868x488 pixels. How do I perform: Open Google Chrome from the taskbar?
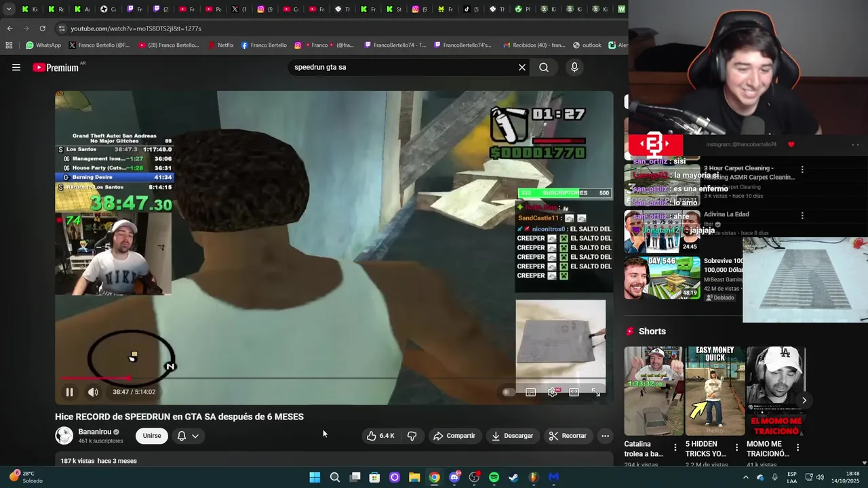point(434,477)
